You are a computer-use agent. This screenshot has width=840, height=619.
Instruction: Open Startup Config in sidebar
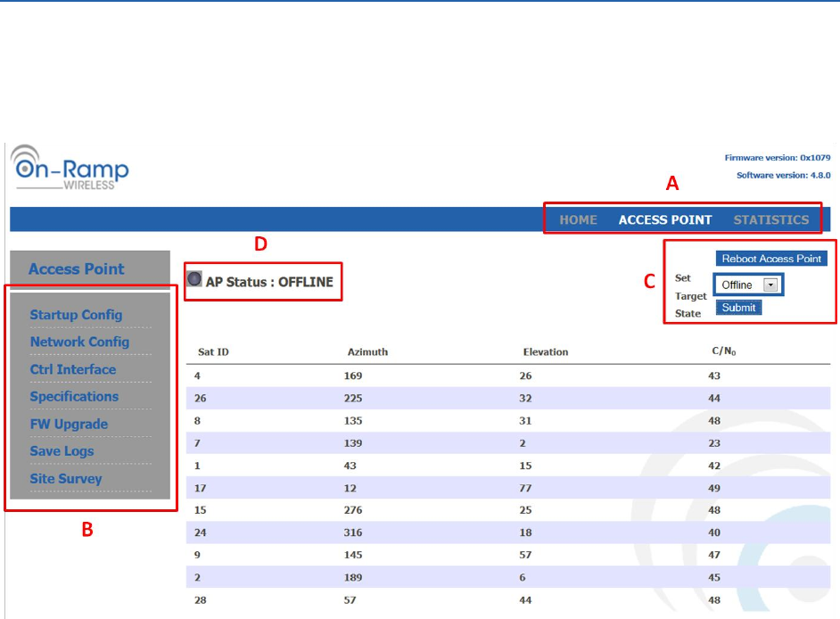[x=76, y=315]
